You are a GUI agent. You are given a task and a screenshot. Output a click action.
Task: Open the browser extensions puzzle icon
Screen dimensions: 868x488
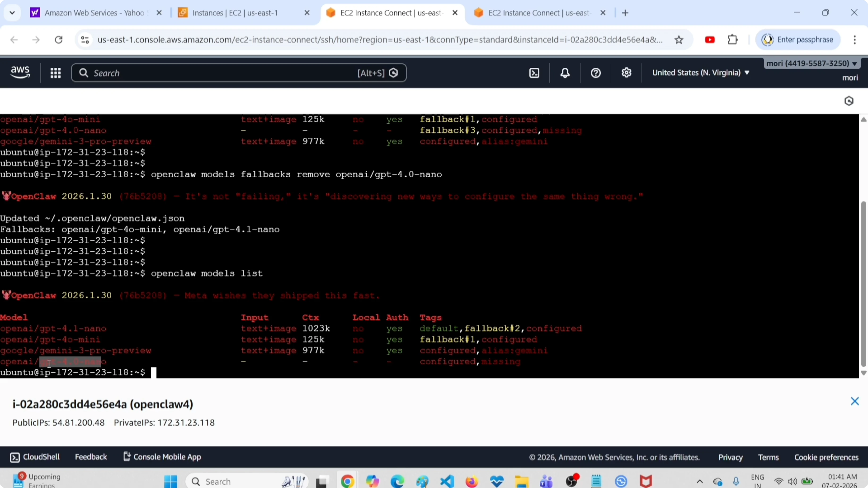[733, 40]
